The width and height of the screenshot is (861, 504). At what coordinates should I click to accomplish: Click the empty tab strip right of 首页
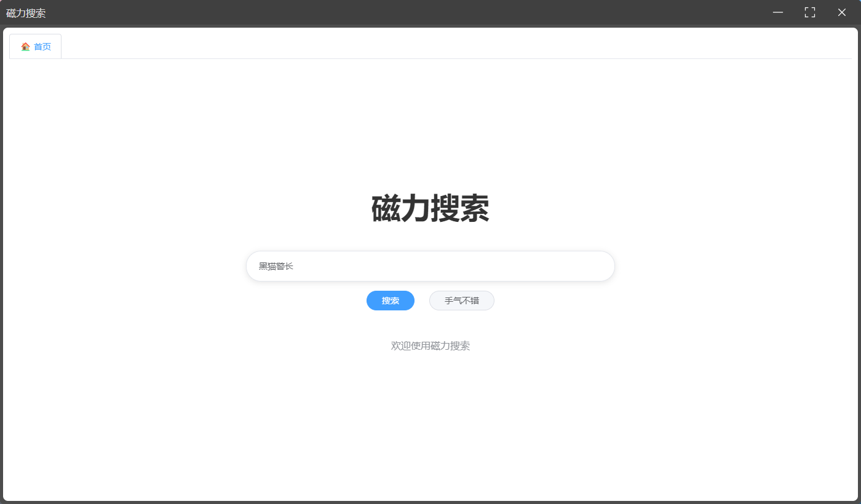(430, 47)
